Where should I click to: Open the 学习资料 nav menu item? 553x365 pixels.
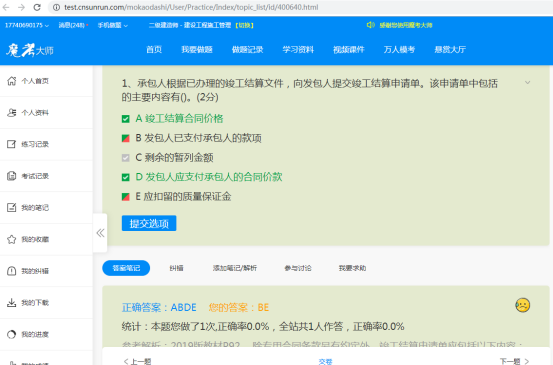pyautogui.click(x=298, y=49)
